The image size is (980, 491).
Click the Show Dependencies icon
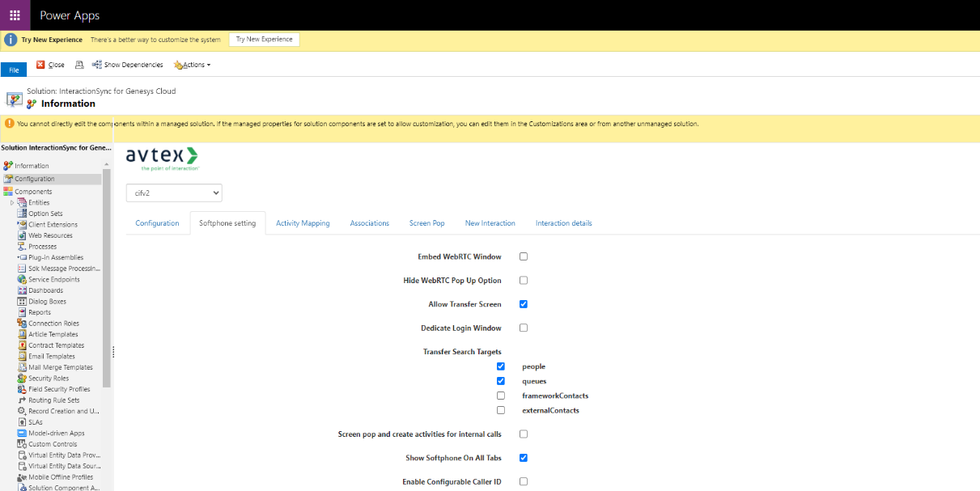coord(97,65)
